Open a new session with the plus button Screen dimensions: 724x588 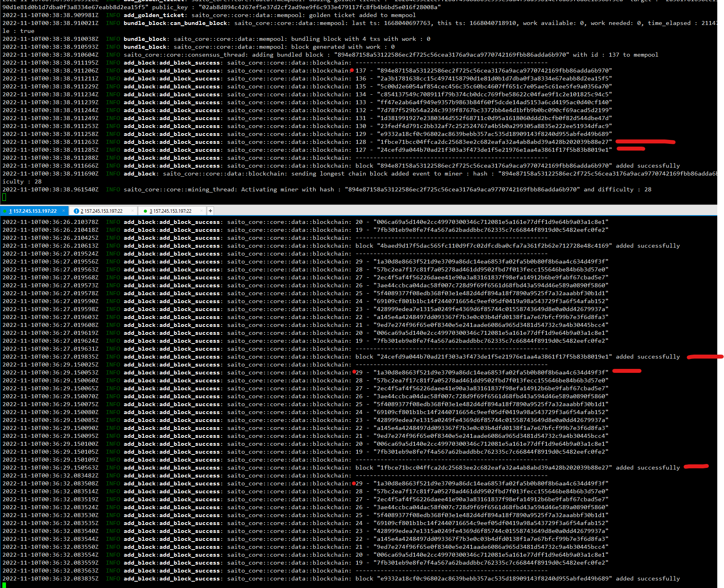click(x=210, y=211)
